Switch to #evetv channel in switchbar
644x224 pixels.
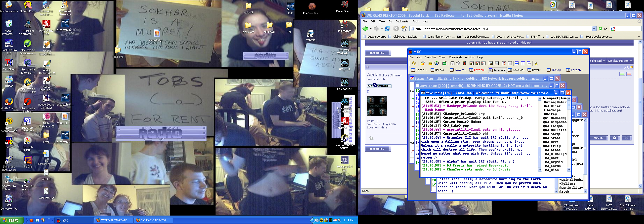534,70
